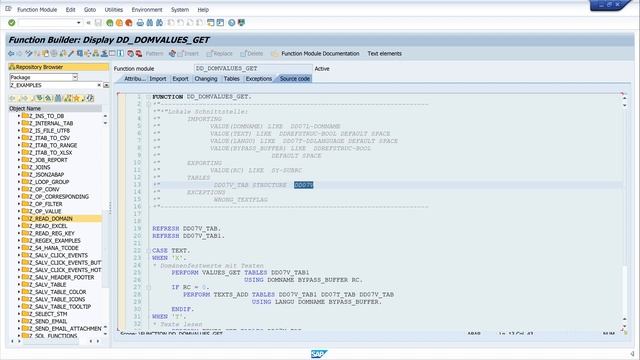Open the Utilities menu
Screen dimensions: 640x360
point(113,9)
